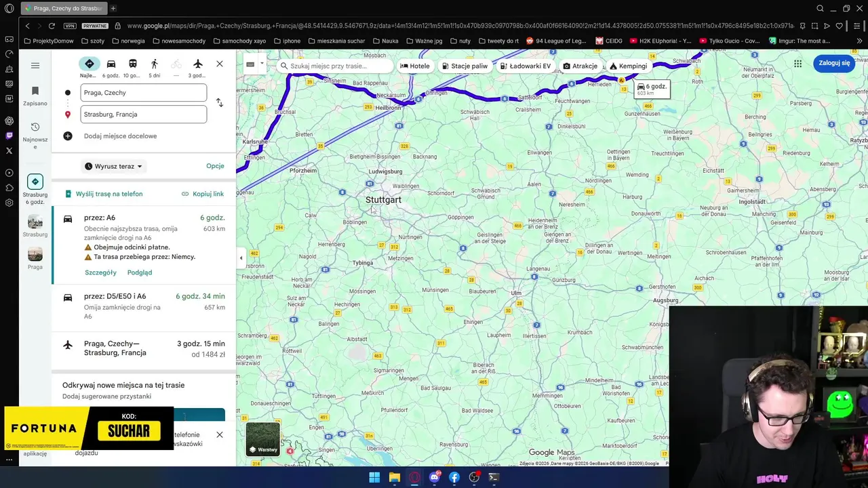
Task: Click the keyboard input tools icon
Action: pos(250,65)
